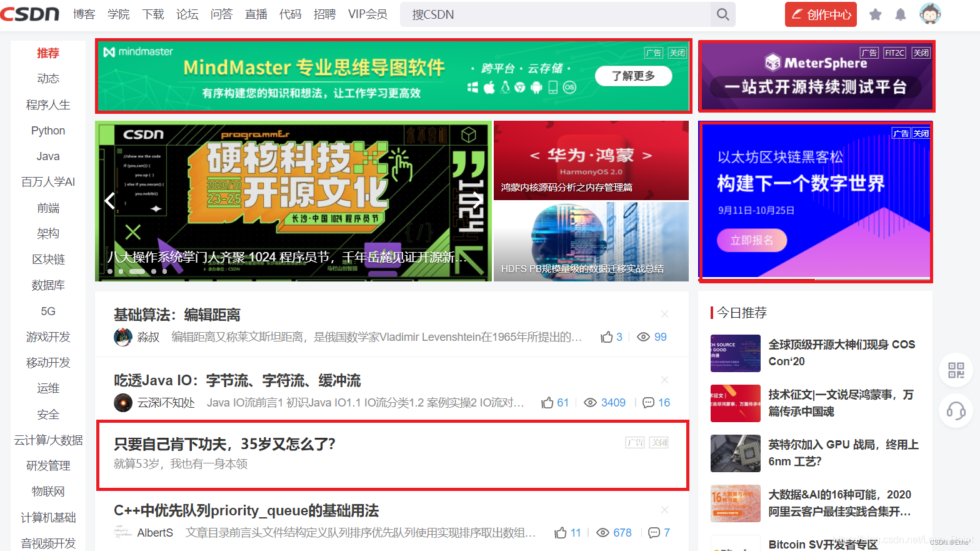
Task: Open 招聘 in top navigation
Action: coord(325,14)
